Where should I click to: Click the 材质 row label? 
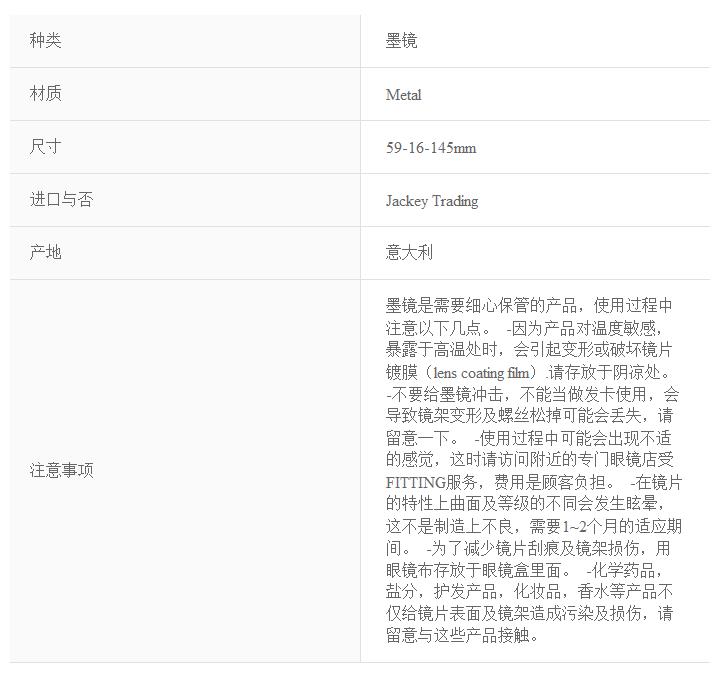click(45, 94)
